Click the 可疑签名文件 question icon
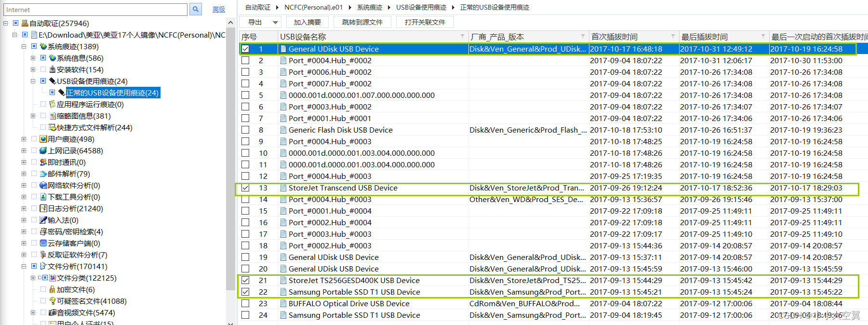The height and width of the screenshot is (325, 868). pos(53,301)
